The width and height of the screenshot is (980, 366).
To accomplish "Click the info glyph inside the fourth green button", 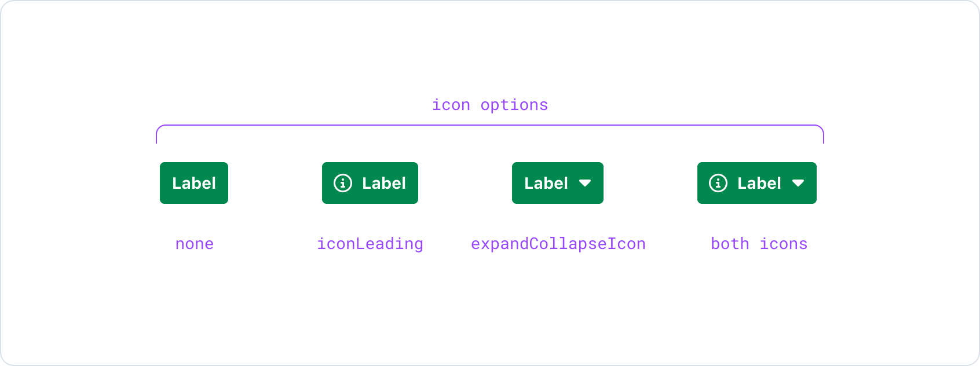I will click(718, 183).
